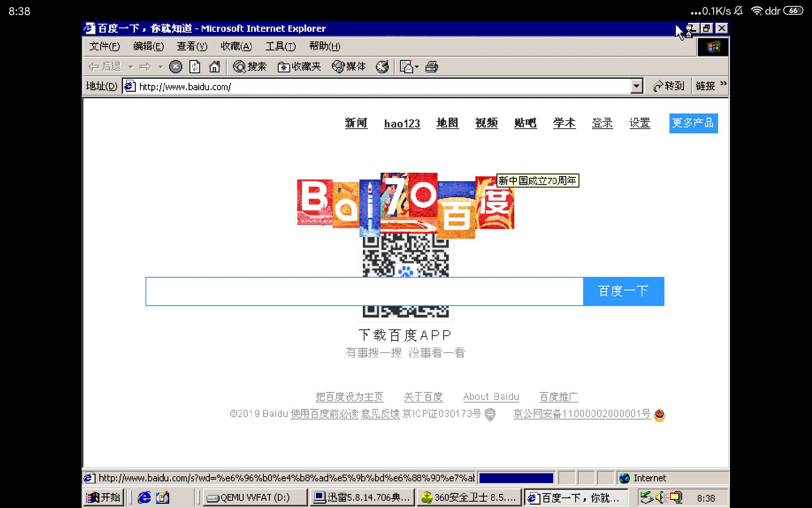Image resolution: width=812 pixels, height=508 pixels.
Task: Open the hao123 link
Action: point(401,123)
